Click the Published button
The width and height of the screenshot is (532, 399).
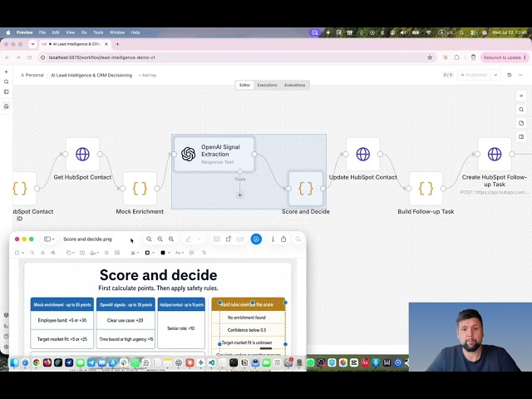474,75
